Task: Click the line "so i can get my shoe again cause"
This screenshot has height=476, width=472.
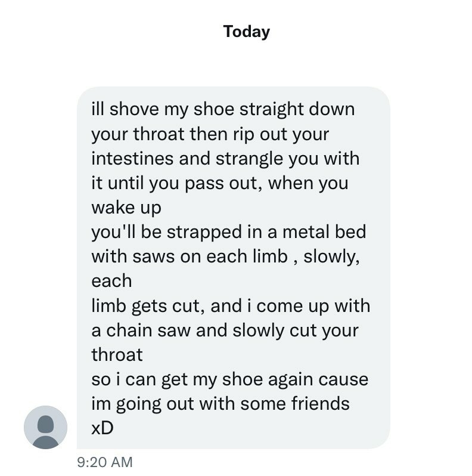Action: (229, 379)
